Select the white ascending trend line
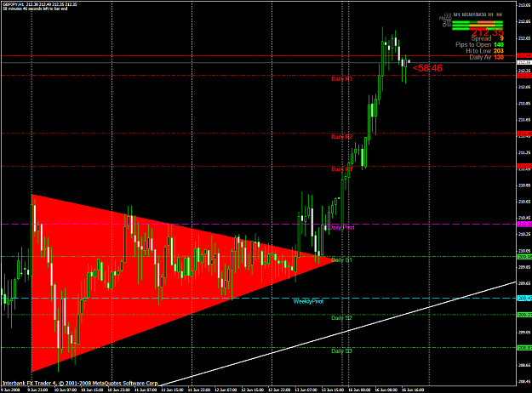 [340, 333]
